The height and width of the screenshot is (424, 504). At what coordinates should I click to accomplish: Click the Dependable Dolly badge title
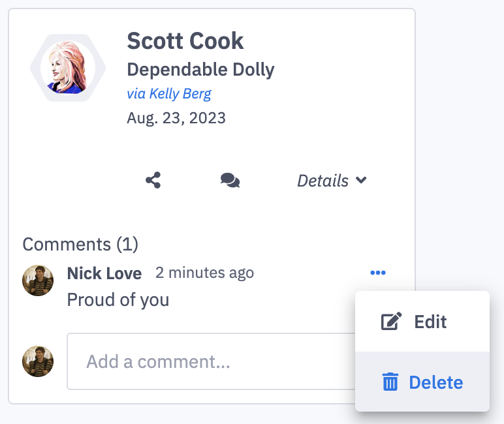pyautogui.click(x=200, y=69)
